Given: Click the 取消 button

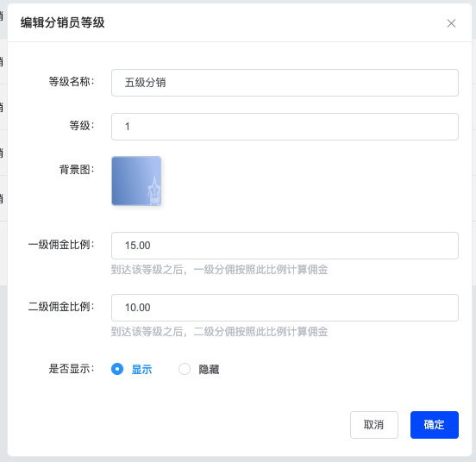Looking at the screenshot, I should pyautogui.click(x=374, y=425).
